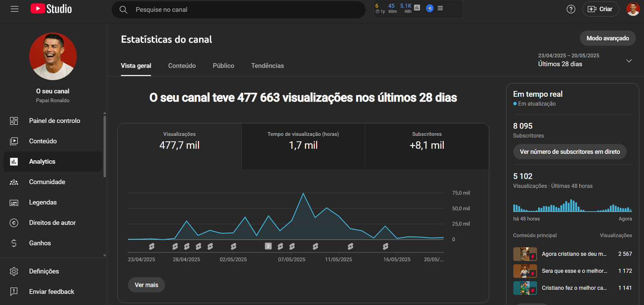Open vidIQ bar chart stats icon
This screenshot has height=305, width=644.
click(417, 8)
